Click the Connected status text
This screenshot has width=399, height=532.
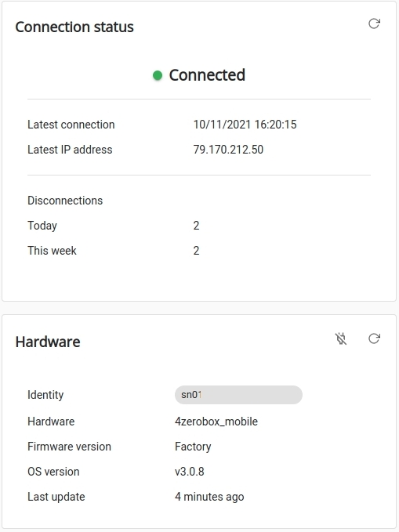pos(207,75)
